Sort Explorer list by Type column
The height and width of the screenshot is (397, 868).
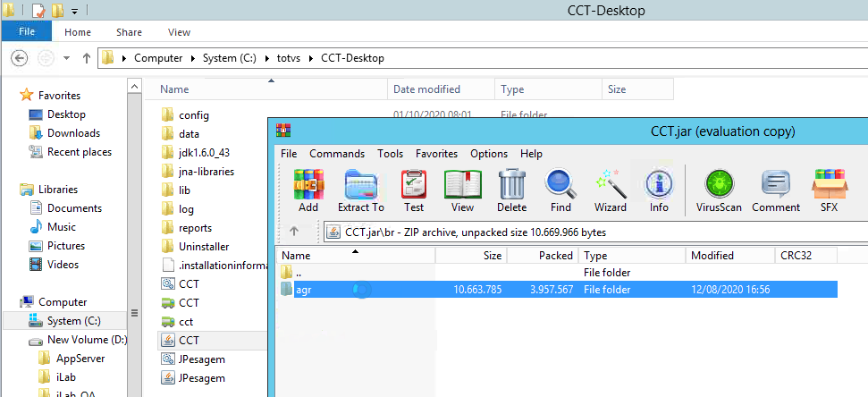[548, 89]
